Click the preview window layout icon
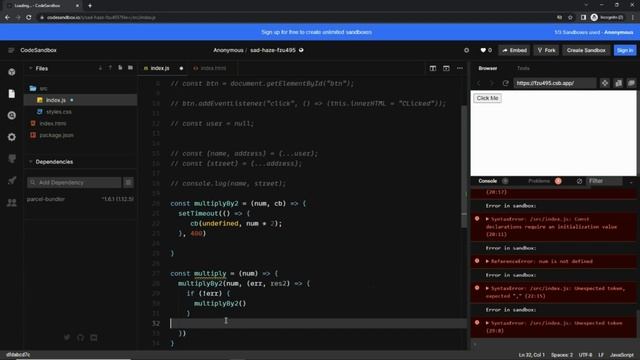The width and height of the screenshot is (640, 360). [446, 68]
